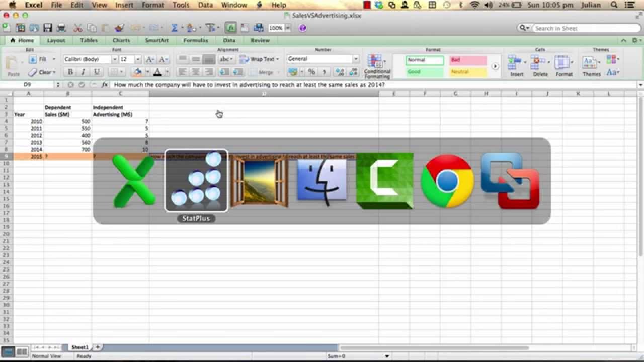644x362 pixels.
Task: Select the window landscape app in the switcher
Action: 259,181
